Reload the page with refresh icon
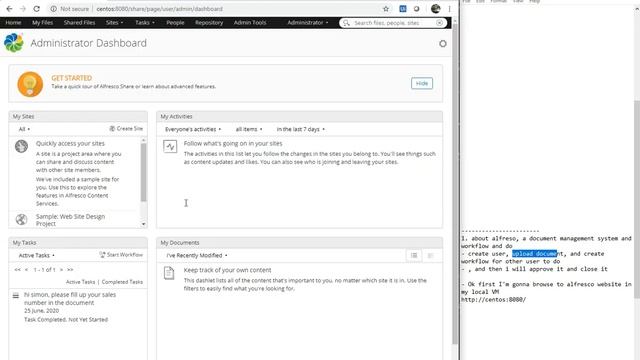 36,9
